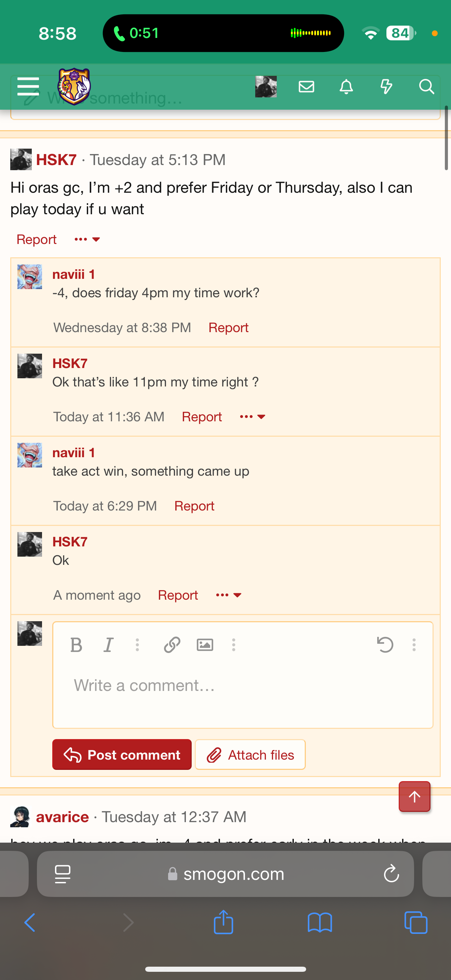This screenshot has width=451, height=980.
Task: Insert a link with the chain icon
Action: click(172, 645)
